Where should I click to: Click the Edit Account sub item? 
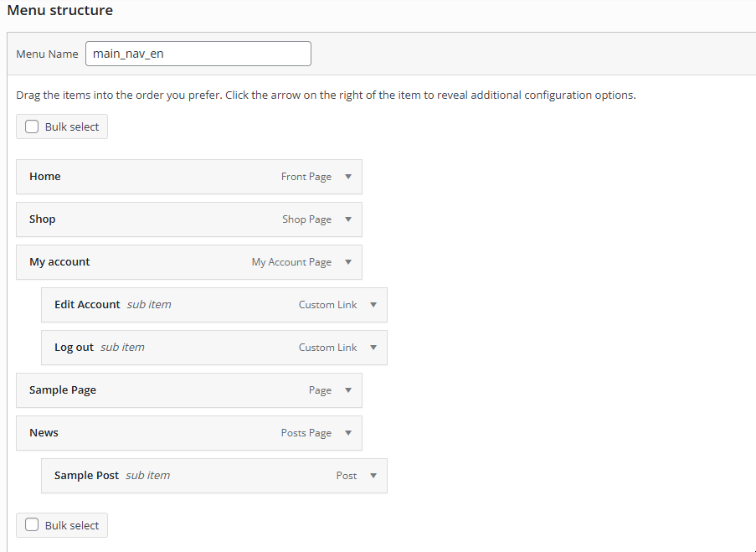coord(88,305)
